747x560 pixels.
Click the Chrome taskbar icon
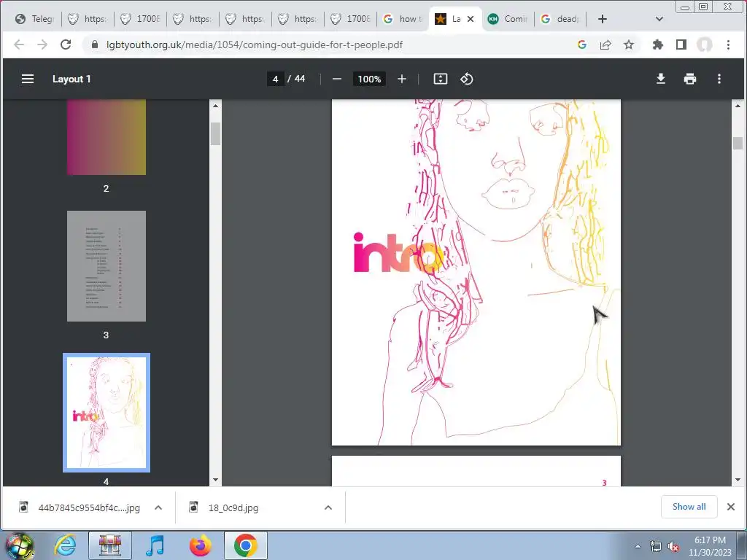click(x=245, y=545)
